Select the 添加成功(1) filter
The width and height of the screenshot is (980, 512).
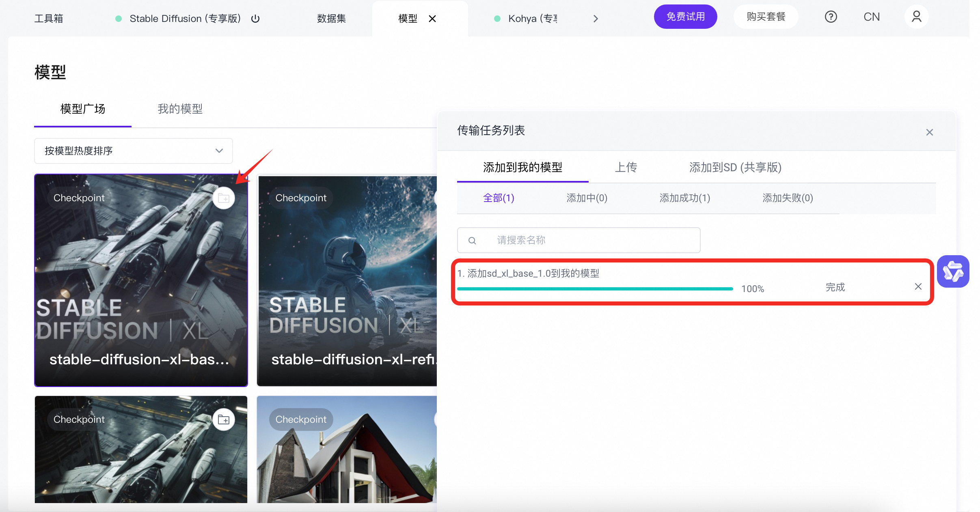pos(684,198)
